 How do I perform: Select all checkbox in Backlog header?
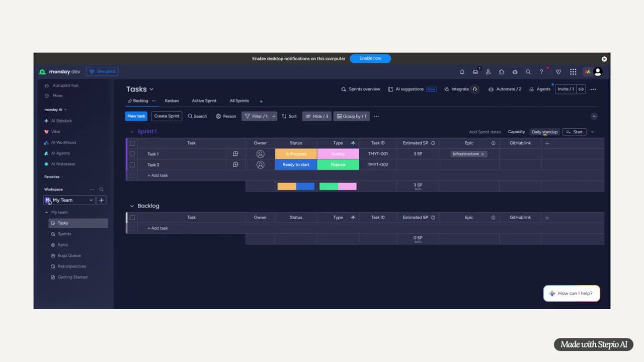(132, 218)
